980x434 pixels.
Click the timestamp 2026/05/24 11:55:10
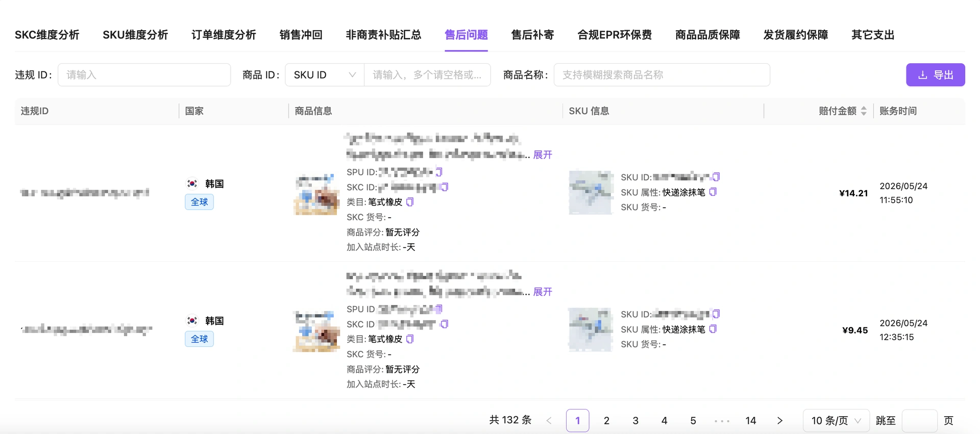pyautogui.click(x=903, y=193)
